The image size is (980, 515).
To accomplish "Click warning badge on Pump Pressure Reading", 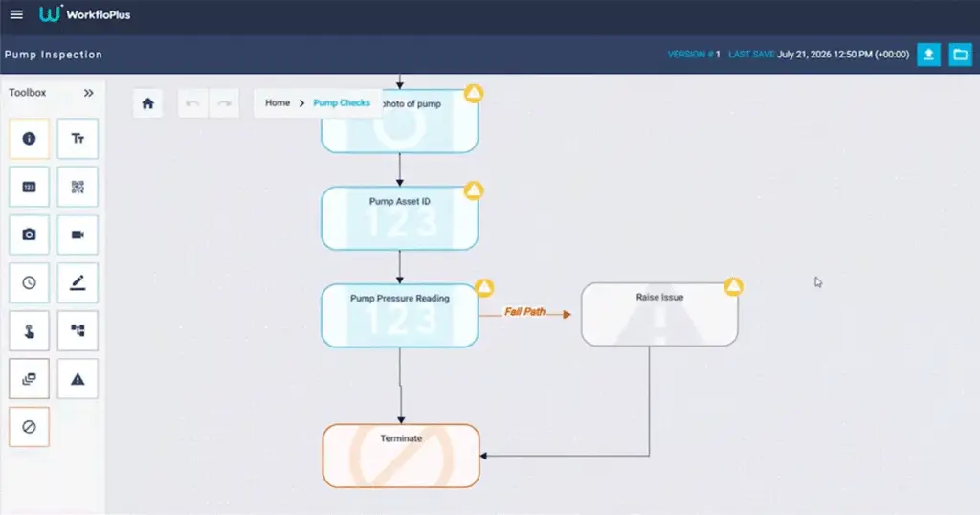I will point(483,287).
